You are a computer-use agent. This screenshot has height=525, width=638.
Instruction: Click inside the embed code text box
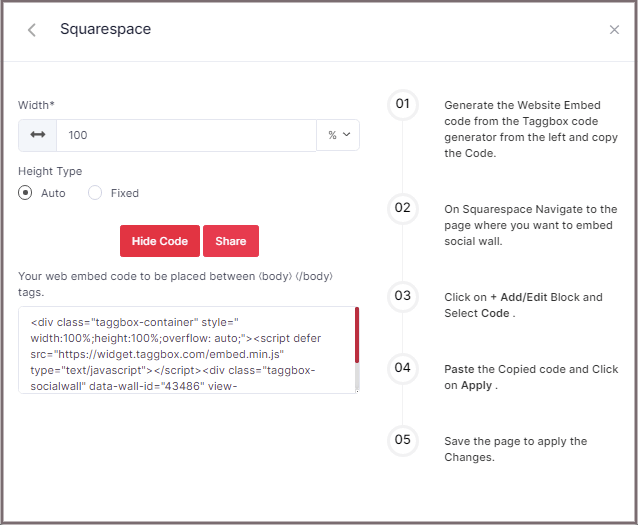(x=185, y=350)
